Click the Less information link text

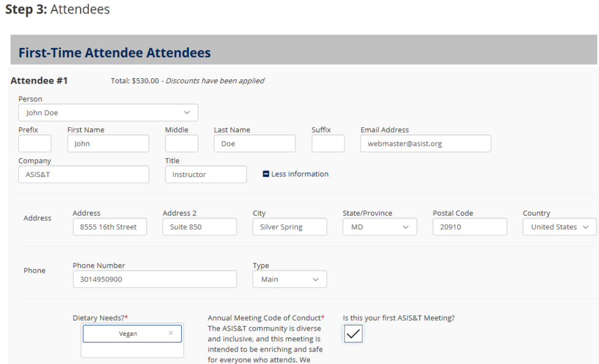coord(299,174)
